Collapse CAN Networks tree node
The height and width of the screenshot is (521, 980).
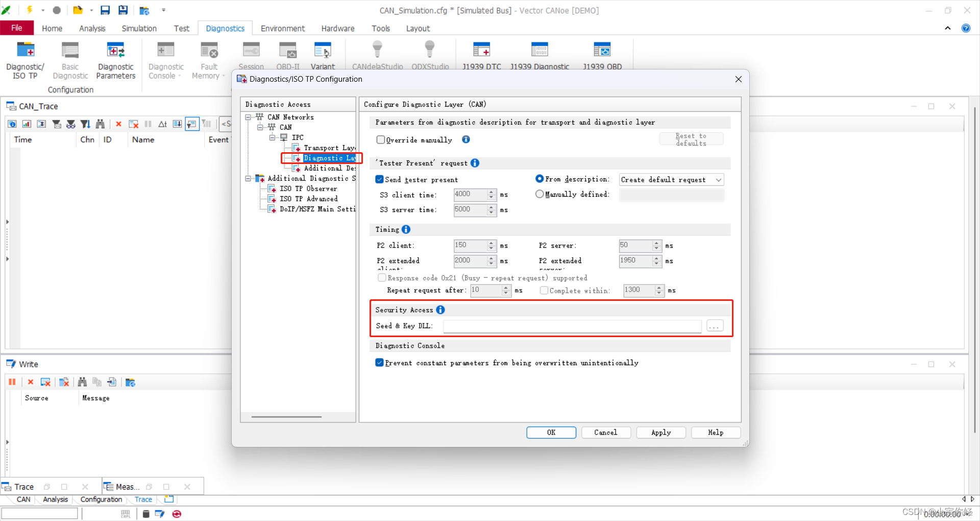248,117
